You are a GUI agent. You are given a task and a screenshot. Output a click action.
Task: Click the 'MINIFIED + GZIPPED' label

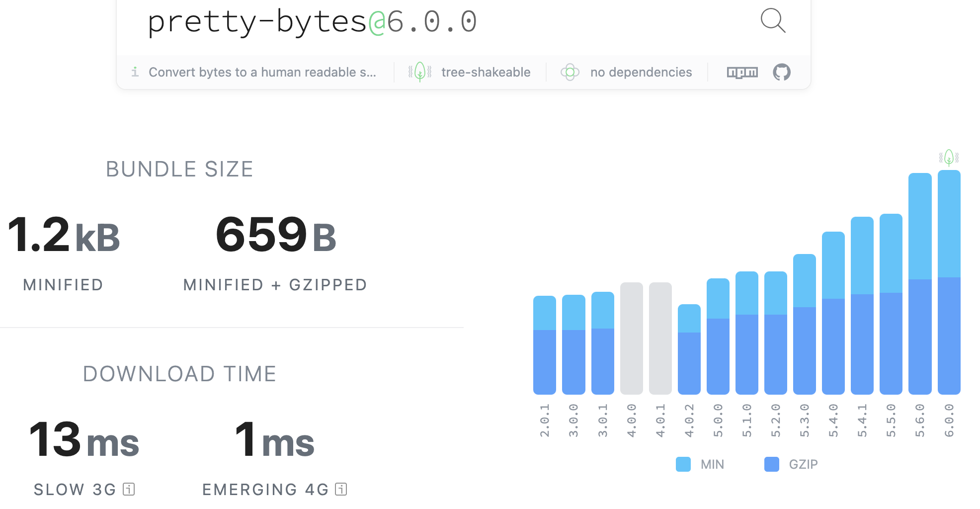click(x=275, y=285)
